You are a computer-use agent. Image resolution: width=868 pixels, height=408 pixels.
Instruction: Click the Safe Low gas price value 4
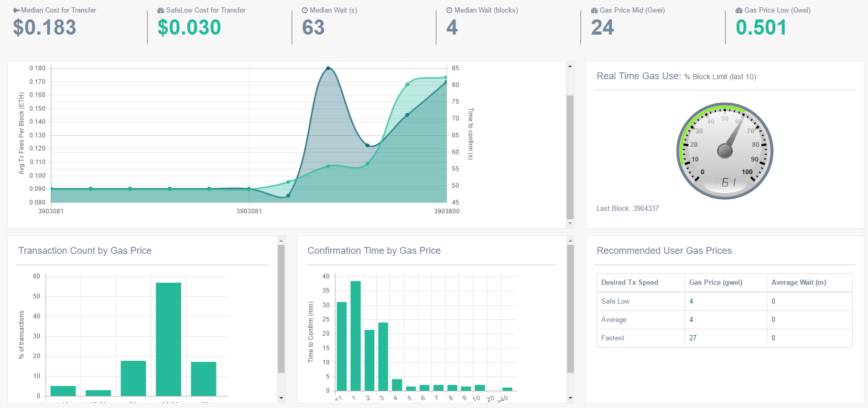pyautogui.click(x=691, y=302)
